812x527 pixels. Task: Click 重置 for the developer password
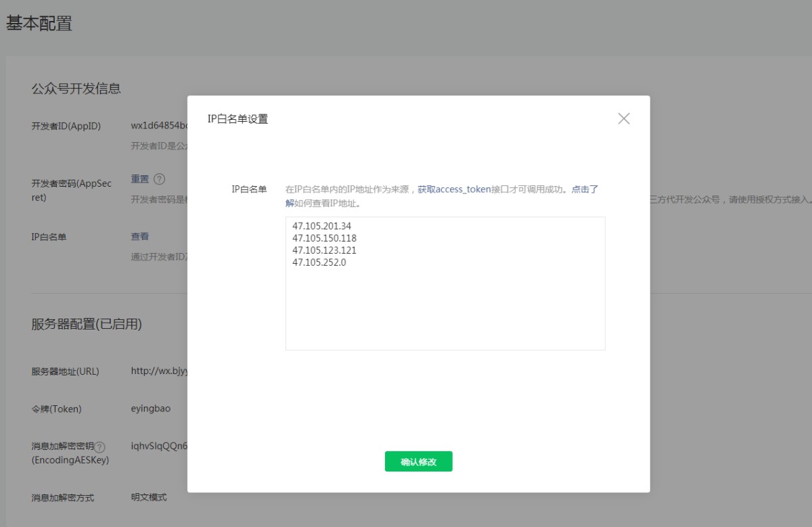tap(139, 179)
